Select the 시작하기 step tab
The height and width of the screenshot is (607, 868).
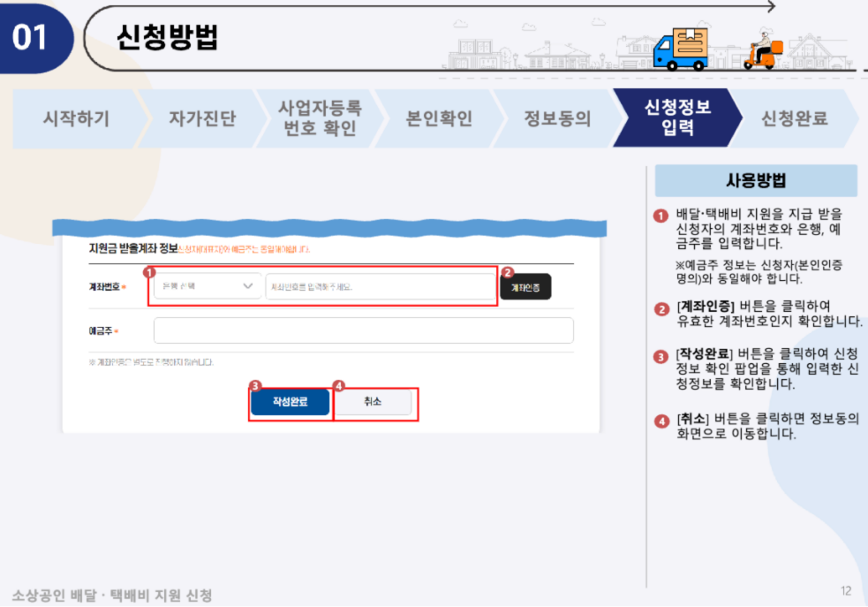click(75, 117)
